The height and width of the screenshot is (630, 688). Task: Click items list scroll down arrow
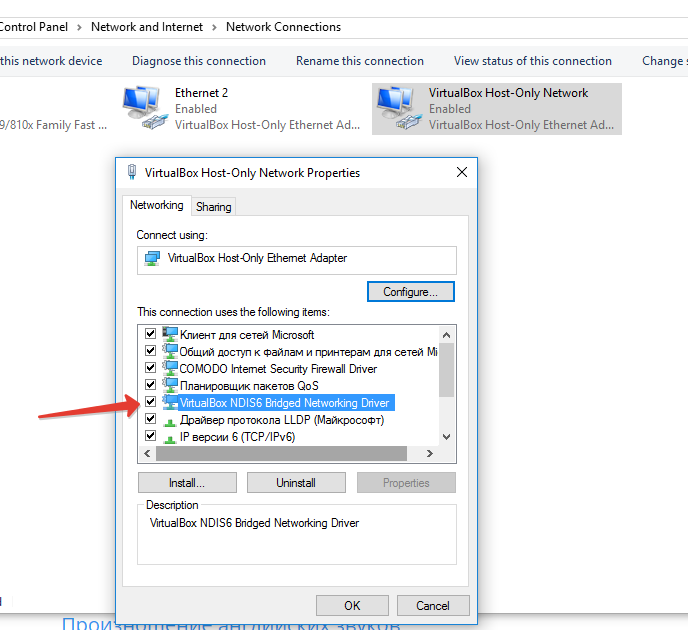pos(447,437)
